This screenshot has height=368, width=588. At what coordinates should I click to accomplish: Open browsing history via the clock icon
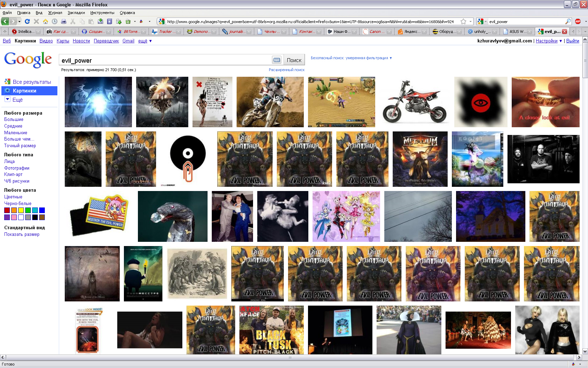tap(55, 21)
